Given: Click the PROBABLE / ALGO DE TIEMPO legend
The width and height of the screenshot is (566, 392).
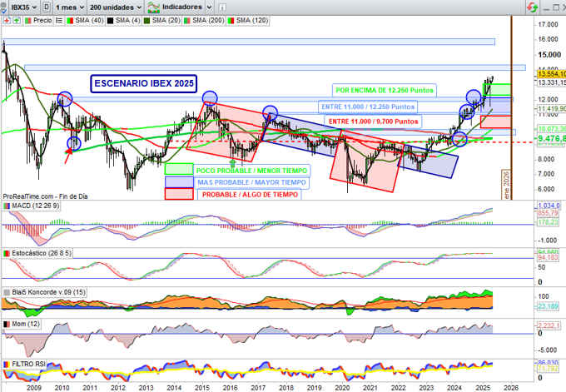Looking at the screenshot, I should coord(250,195).
